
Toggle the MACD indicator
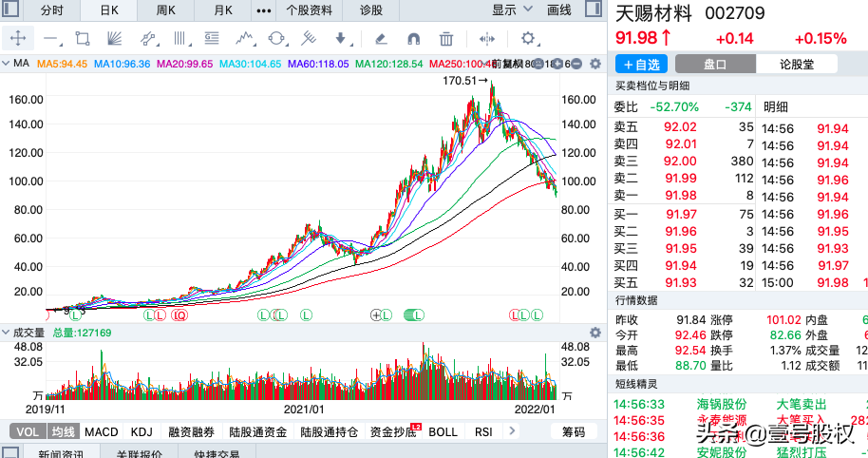coord(102,431)
